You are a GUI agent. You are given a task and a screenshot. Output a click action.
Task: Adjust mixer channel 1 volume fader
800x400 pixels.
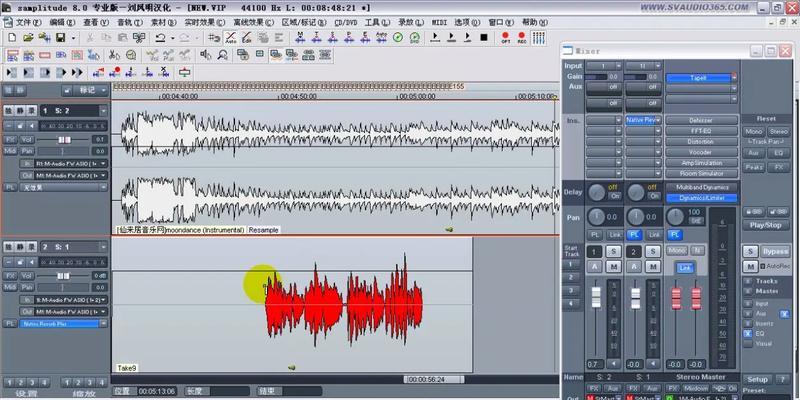(596, 297)
